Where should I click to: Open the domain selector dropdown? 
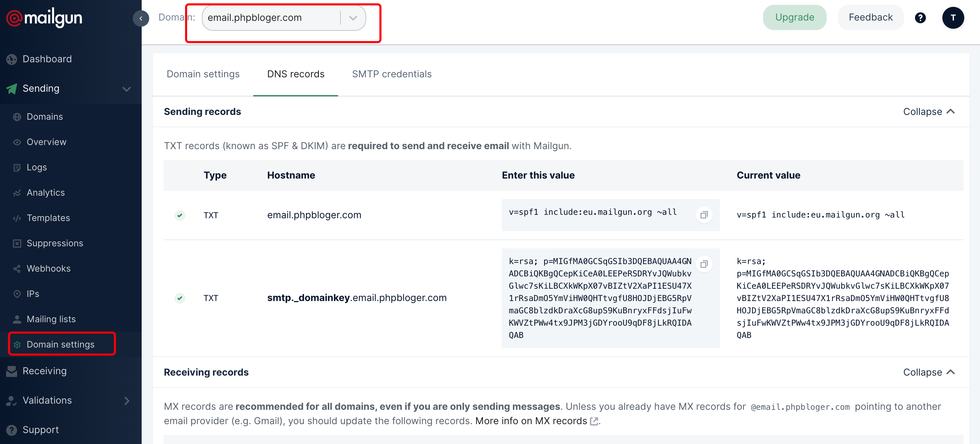click(x=353, y=18)
